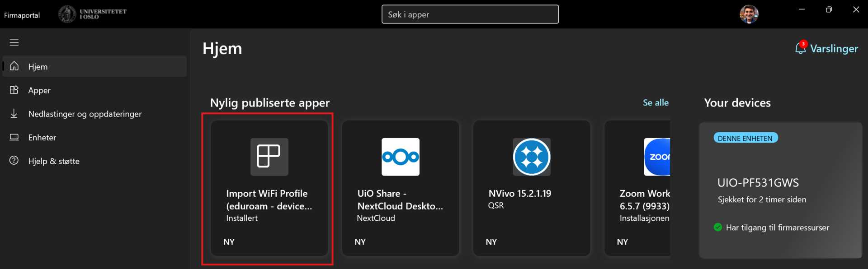Image resolution: width=868 pixels, height=269 pixels.
Task: Click NY tag on NVivo card
Action: click(x=491, y=242)
